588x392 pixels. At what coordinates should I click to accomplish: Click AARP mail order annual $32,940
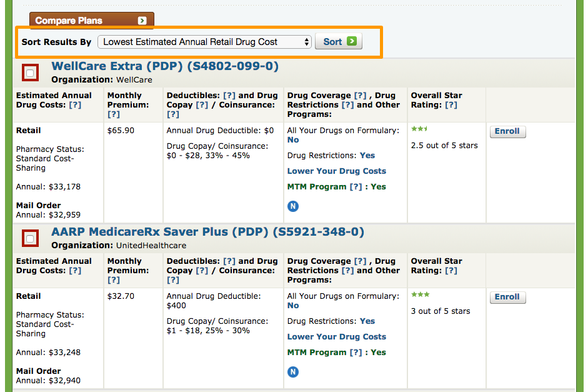click(64, 381)
